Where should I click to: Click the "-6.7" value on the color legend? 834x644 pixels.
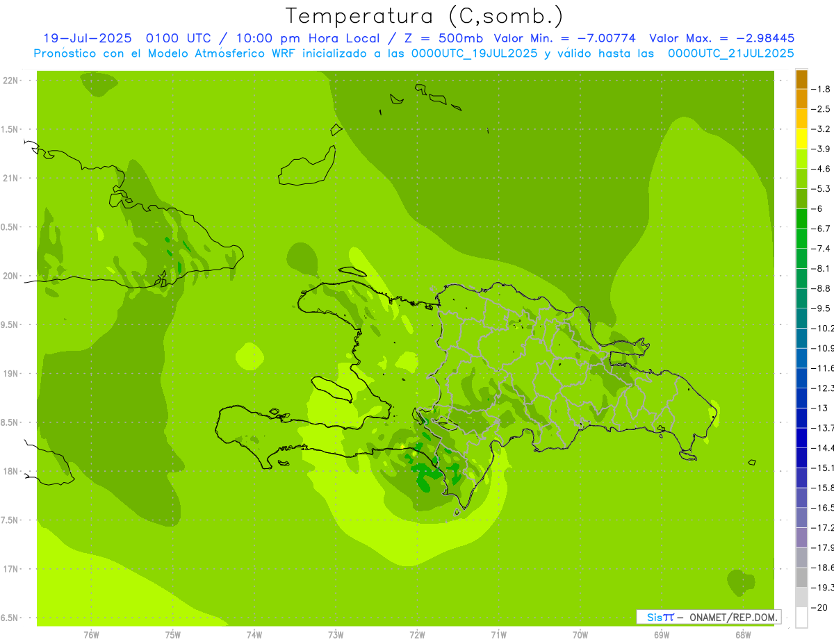821,229
